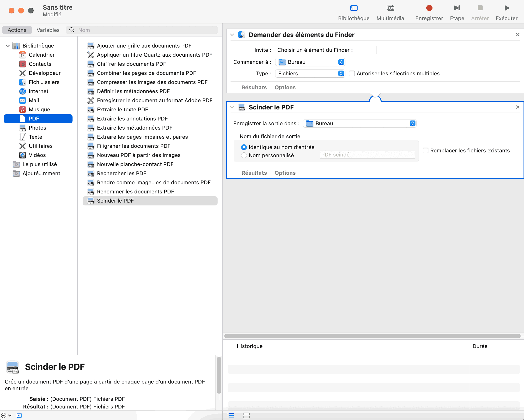Remove the Scinder le PDF action
524x420 pixels.
tap(518, 107)
